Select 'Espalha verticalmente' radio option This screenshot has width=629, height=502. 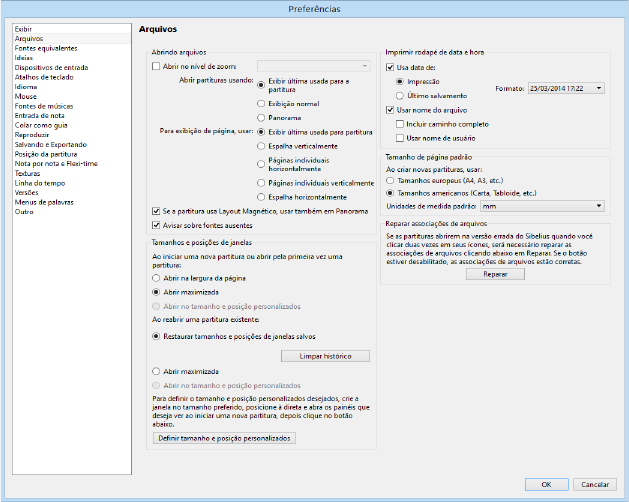click(x=261, y=146)
